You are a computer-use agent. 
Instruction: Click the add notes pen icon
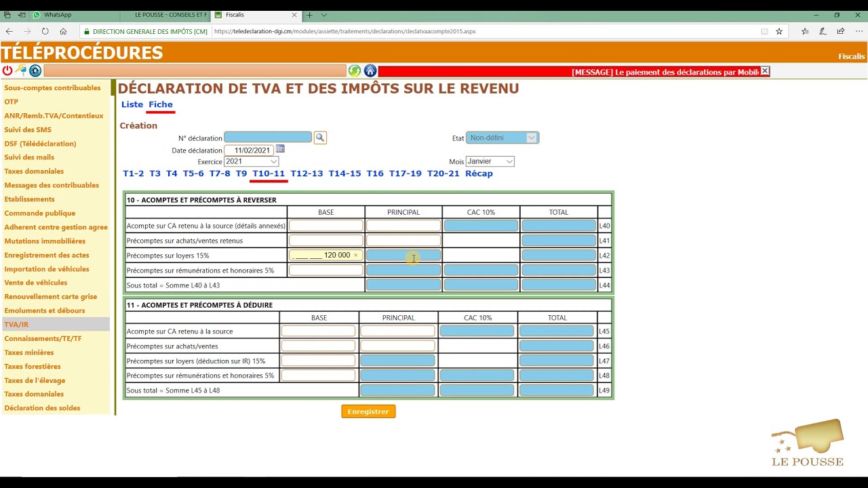point(823,31)
